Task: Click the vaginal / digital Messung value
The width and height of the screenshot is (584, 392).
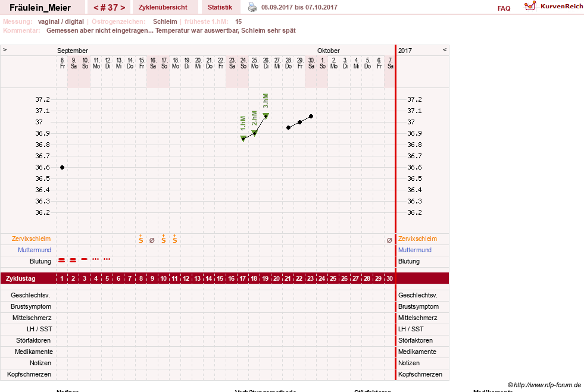Action: click(x=61, y=21)
